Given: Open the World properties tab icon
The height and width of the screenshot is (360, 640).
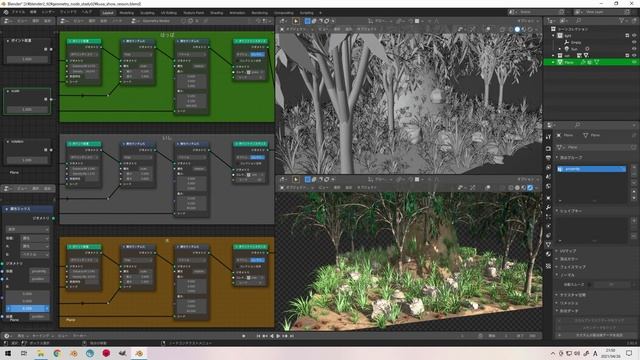Looking at the screenshot, I should pyautogui.click(x=548, y=187).
